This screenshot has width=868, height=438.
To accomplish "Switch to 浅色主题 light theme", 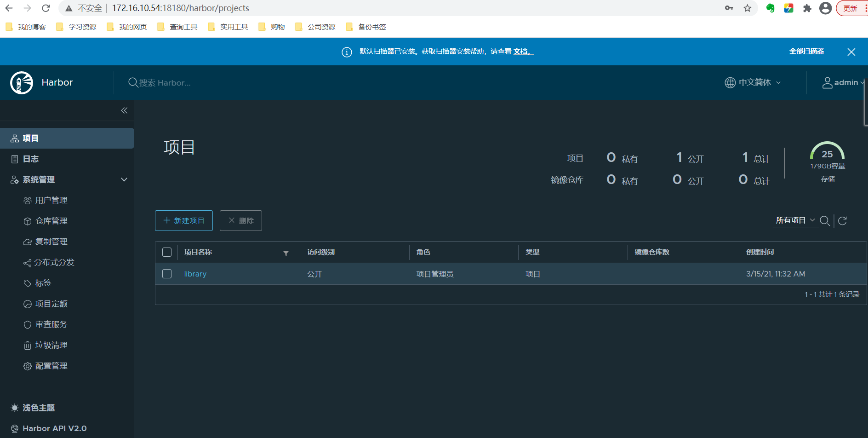I will pos(32,408).
